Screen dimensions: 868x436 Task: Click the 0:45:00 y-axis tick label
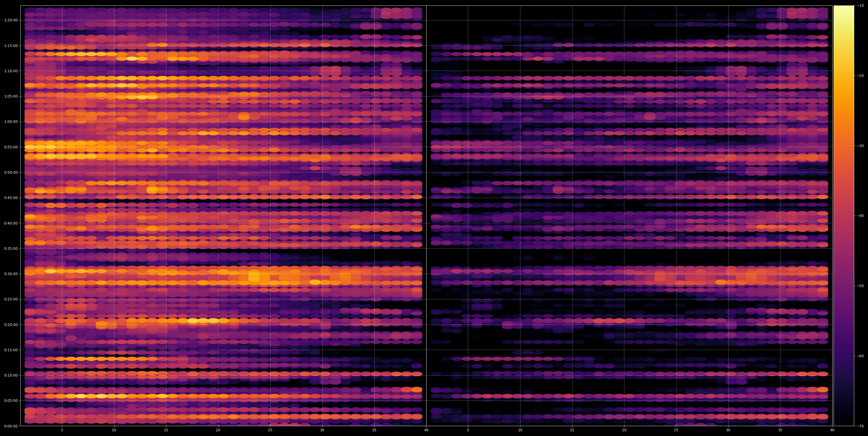coord(11,198)
